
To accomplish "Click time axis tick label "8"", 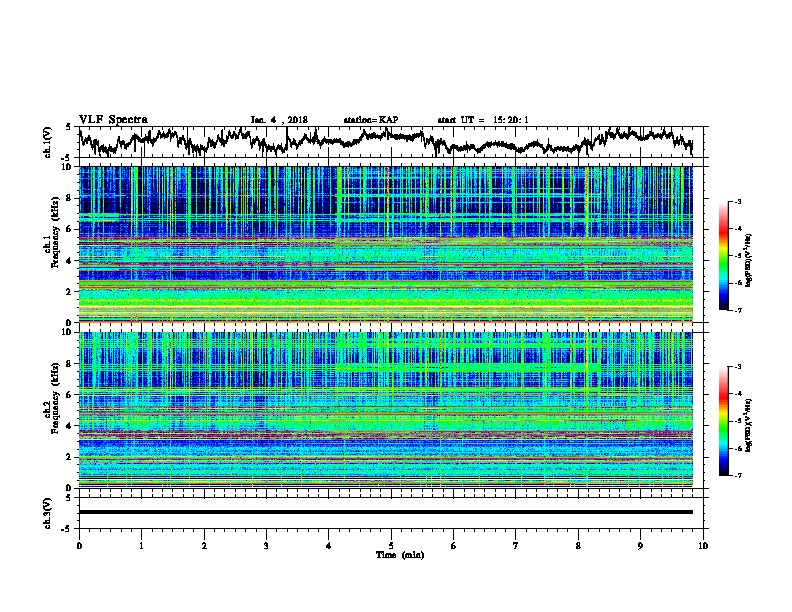I will 578,546.
